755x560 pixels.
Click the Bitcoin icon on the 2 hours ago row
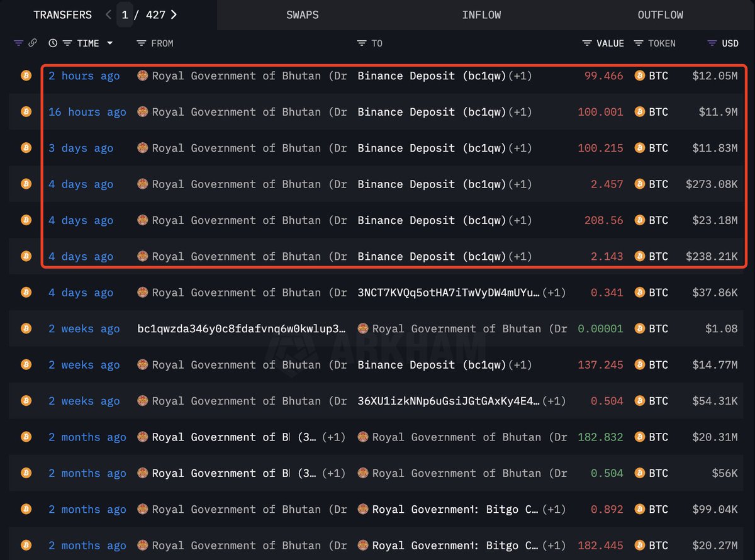click(26, 76)
